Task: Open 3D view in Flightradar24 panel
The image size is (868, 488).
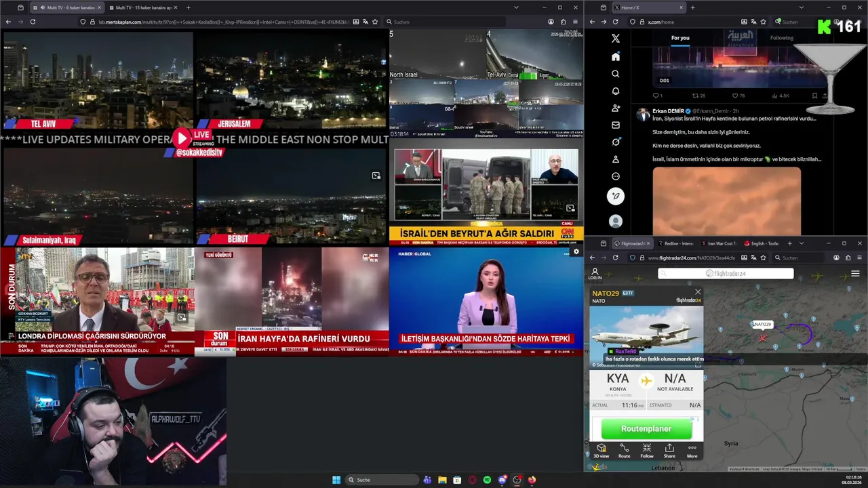Action: [601, 451]
